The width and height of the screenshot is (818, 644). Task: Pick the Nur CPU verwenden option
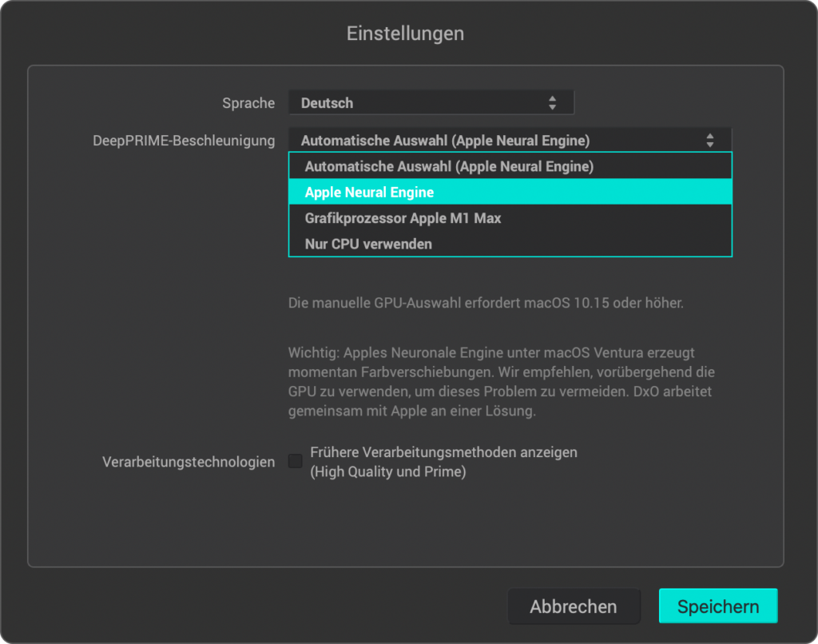click(510, 244)
